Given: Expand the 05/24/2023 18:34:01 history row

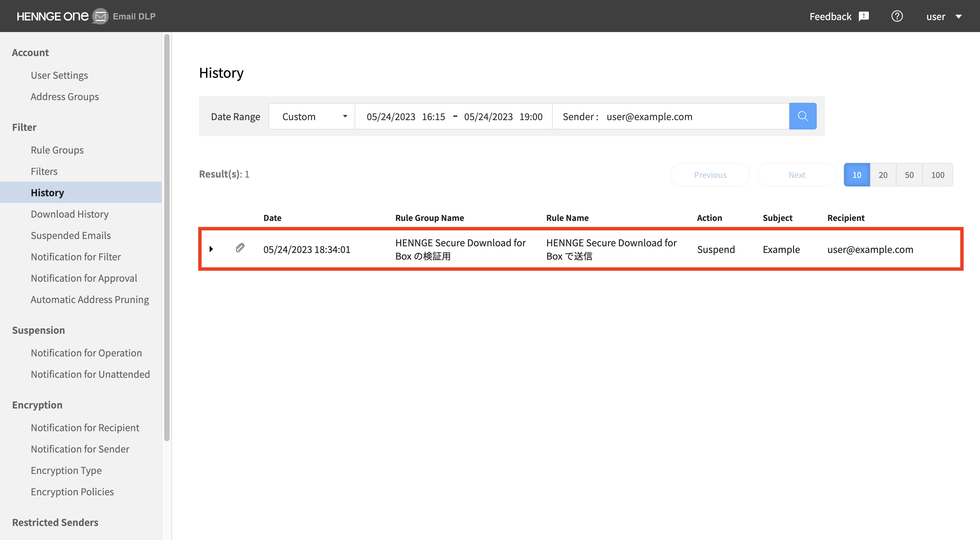Looking at the screenshot, I should pyautogui.click(x=211, y=249).
